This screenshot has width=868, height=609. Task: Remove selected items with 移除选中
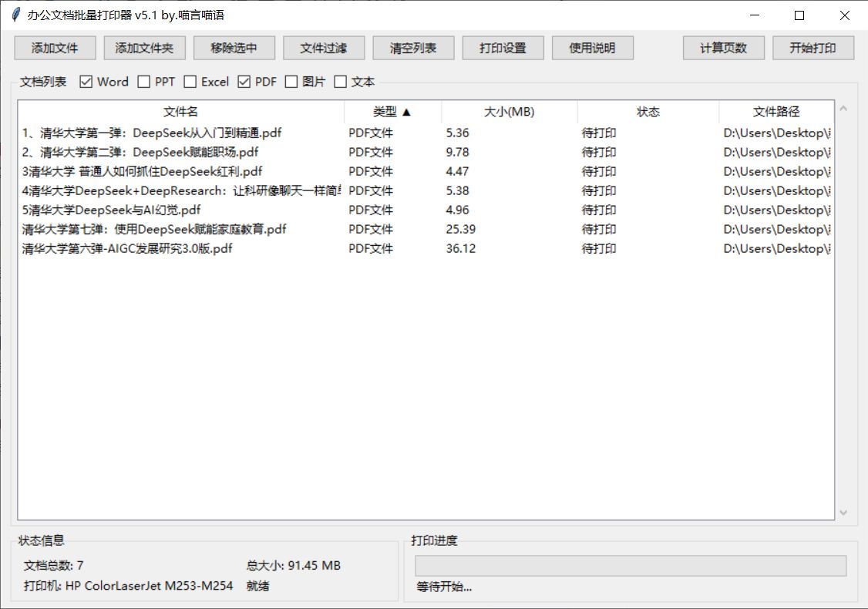coord(234,48)
